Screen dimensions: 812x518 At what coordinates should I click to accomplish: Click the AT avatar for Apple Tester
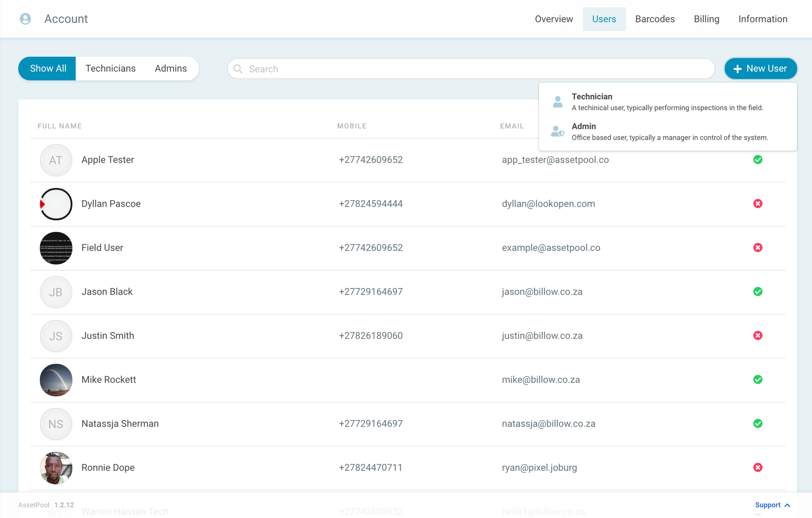(x=56, y=160)
